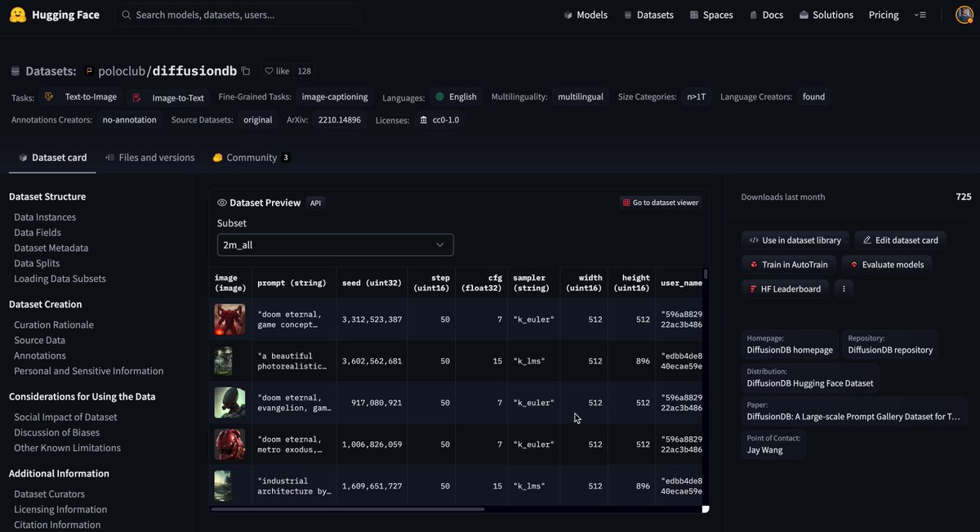Switch to the Dataset card tab
The height and width of the screenshot is (532, 980).
coord(52,158)
